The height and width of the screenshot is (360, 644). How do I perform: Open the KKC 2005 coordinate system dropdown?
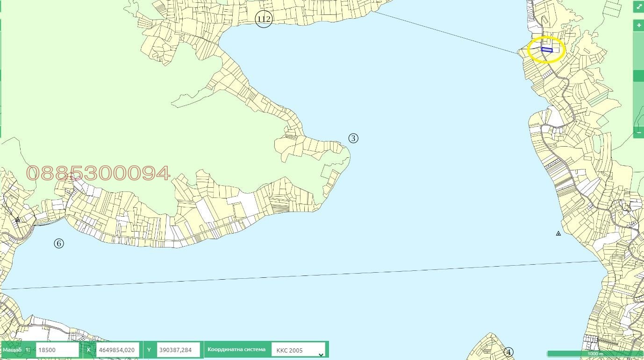click(x=298, y=350)
